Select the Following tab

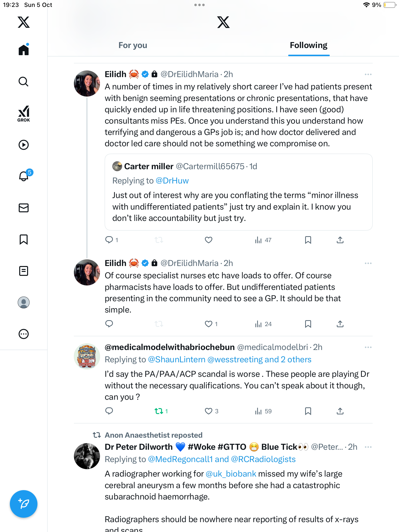[309, 45]
